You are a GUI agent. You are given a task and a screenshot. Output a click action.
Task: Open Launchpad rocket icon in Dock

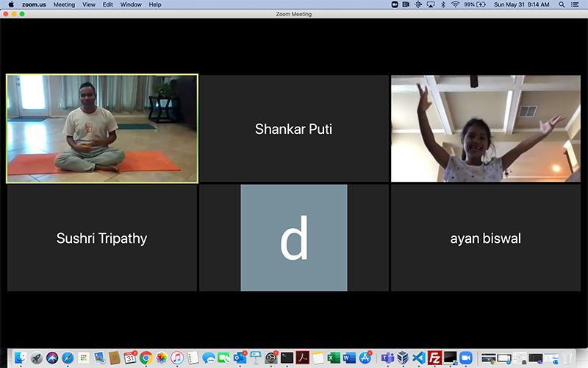(36, 358)
